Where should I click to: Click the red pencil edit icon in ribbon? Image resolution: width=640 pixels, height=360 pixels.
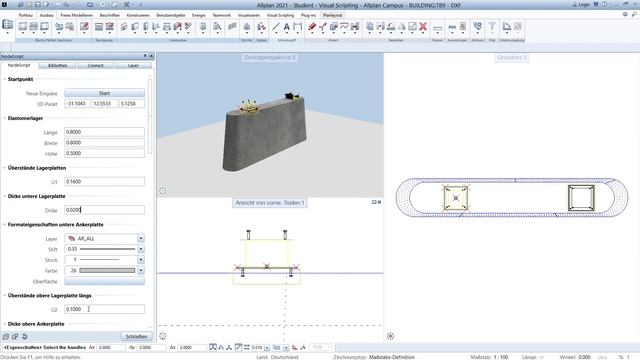(84, 27)
